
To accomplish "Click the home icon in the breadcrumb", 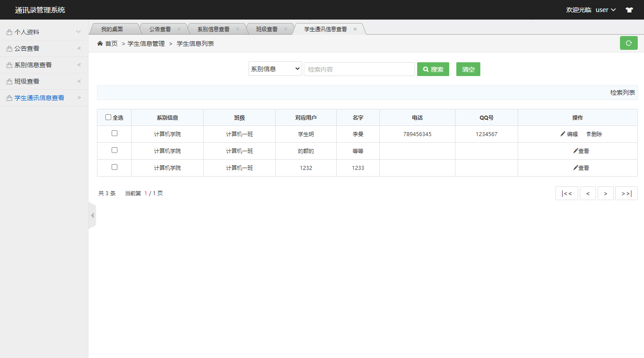I will click(x=100, y=43).
